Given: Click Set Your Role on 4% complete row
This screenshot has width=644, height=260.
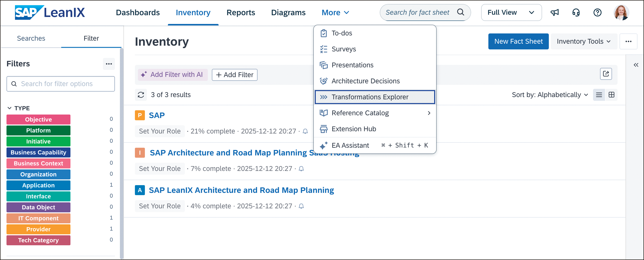Looking at the screenshot, I should coord(160,206).
